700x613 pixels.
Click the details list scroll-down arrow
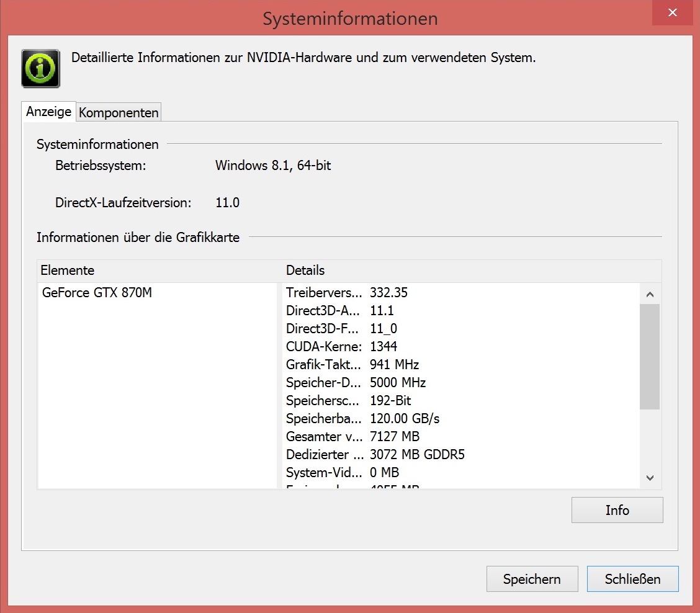pyautogui.click(x=650, y=478)
